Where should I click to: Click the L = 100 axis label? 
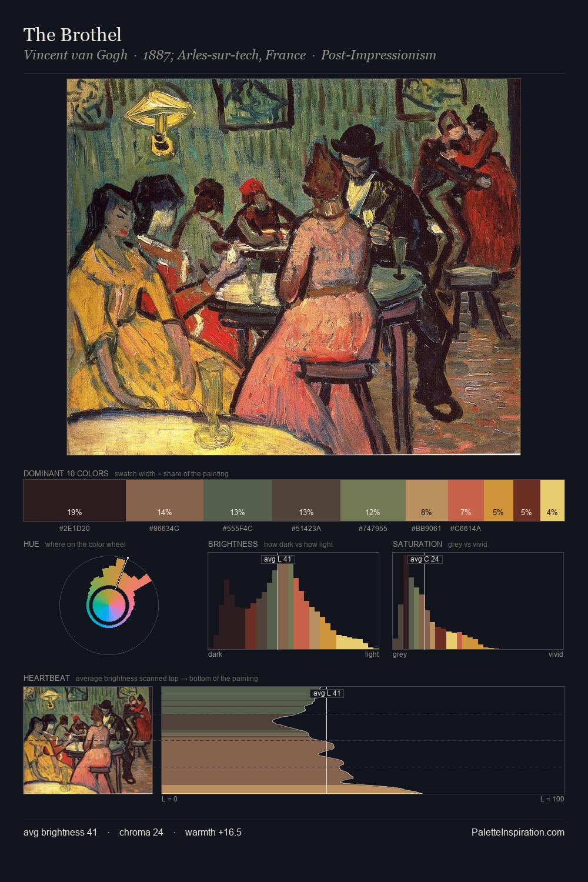pos(552,799)
